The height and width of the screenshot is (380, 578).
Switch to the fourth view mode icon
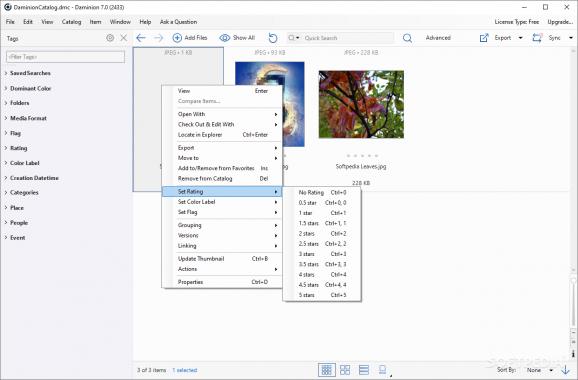(x=383, y=370)
